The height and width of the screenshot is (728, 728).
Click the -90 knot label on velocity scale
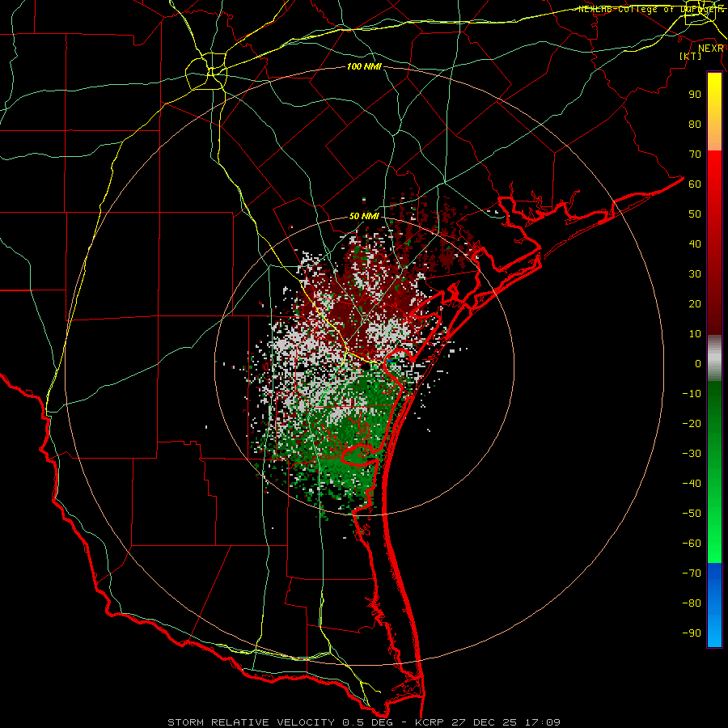pos(692,633)
